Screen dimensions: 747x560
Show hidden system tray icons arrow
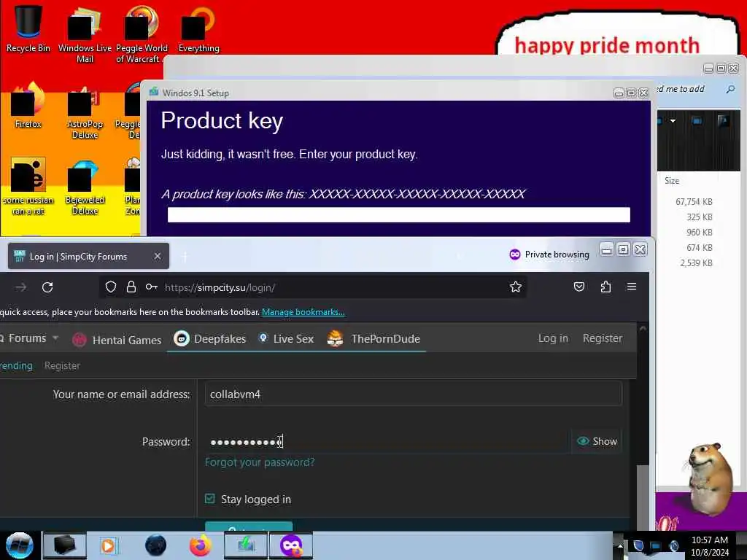coord(620,545)
